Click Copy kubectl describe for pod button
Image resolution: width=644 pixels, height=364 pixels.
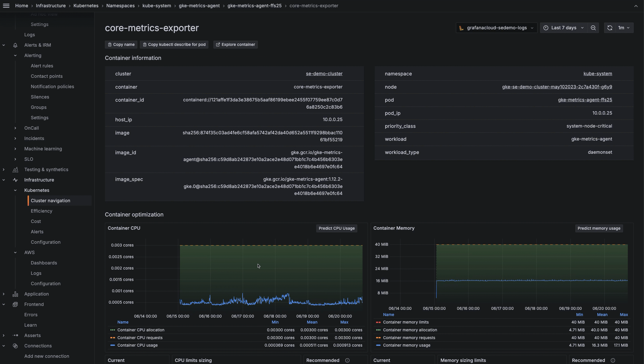point(174,45)
